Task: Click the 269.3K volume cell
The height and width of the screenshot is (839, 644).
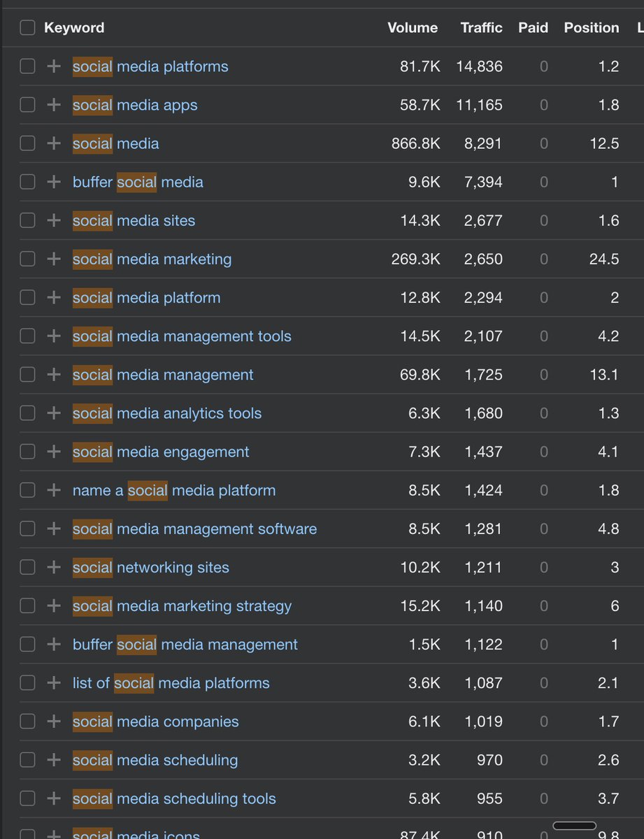Action: (x=416, y=259)
